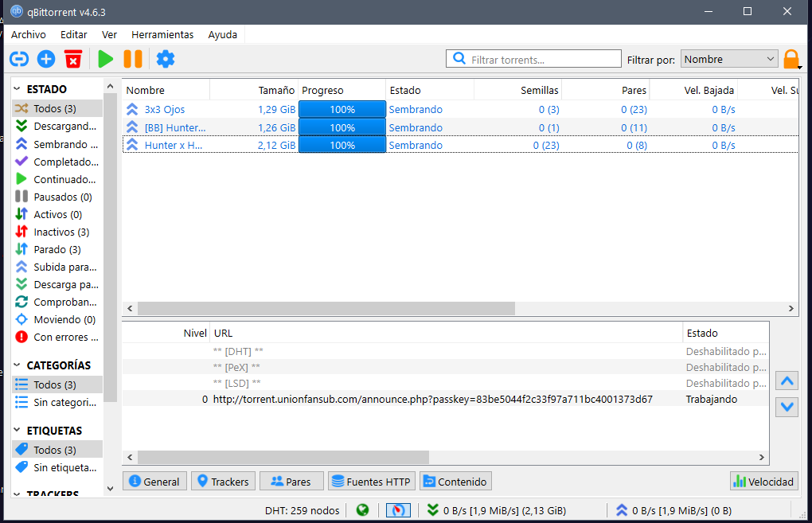The image size is (812, 523).
Task: Select the Subida parada filter
Action: (x=57, y=267)
